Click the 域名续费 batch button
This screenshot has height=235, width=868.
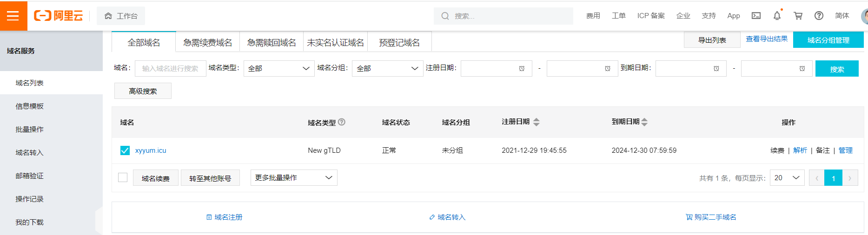point(156,178)
